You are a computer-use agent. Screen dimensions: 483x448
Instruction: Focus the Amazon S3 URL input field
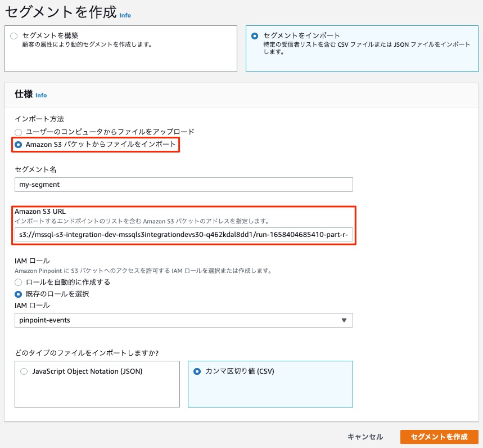[184, 235]
